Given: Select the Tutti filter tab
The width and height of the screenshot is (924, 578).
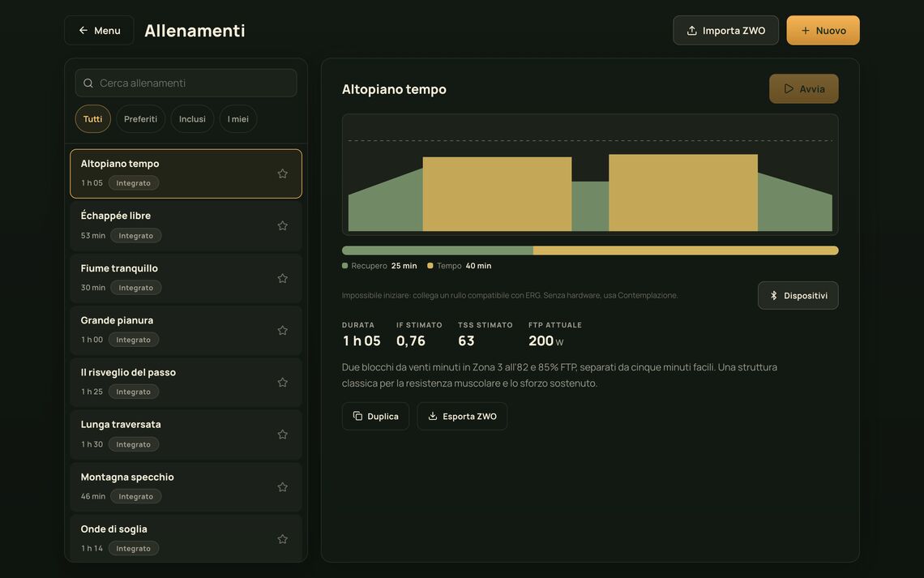Looking at the screenshot, I should (x=92, y=119).
